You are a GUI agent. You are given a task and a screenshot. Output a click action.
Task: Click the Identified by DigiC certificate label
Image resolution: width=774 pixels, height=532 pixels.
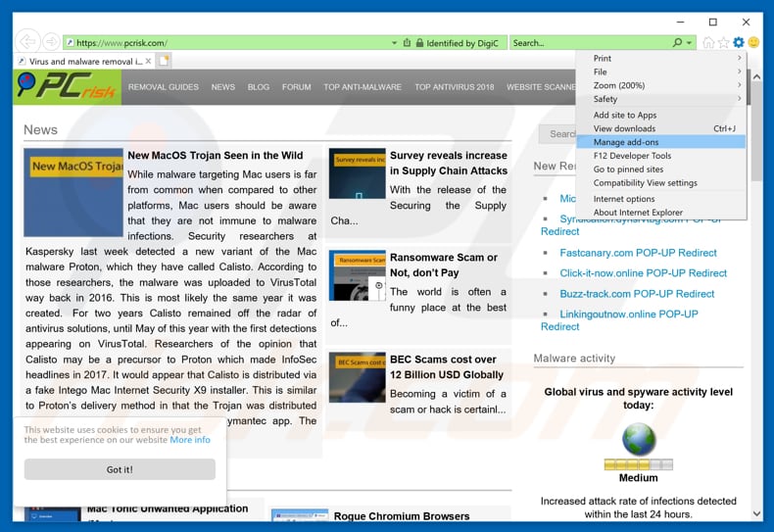point(462,43)
